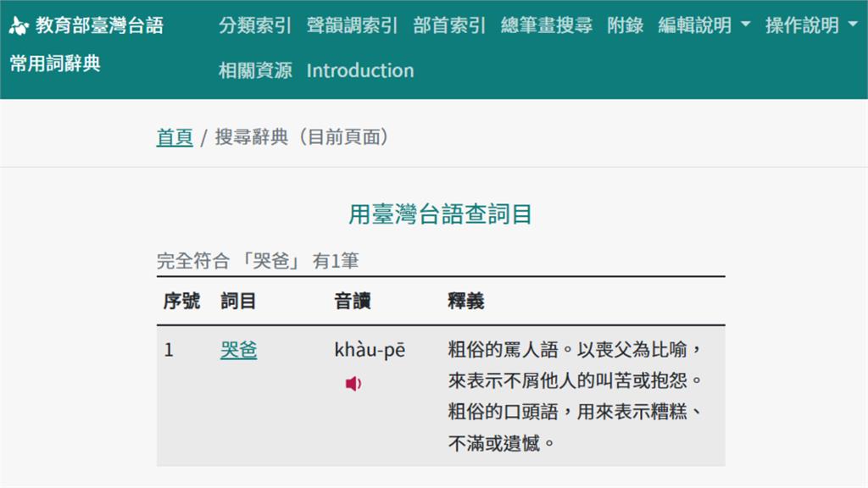Switch to the English Introduction page

point(360,70)
